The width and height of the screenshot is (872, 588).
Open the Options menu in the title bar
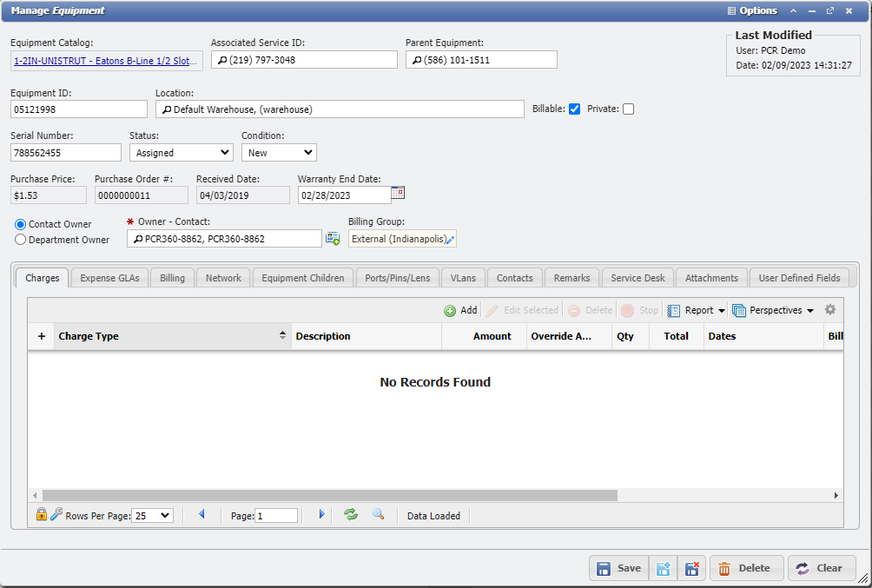click(751, 10)
